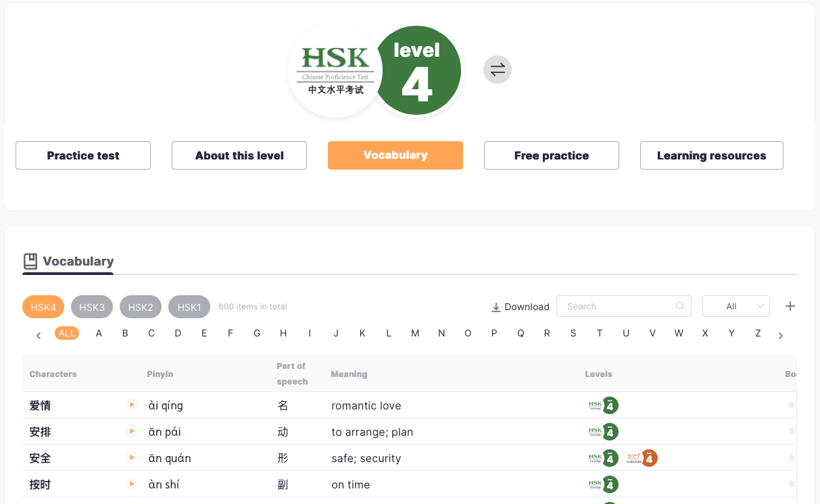The image size is (820, 504).
Task: Switch to HSK2 vocabulary list
Action: point(141,307)
